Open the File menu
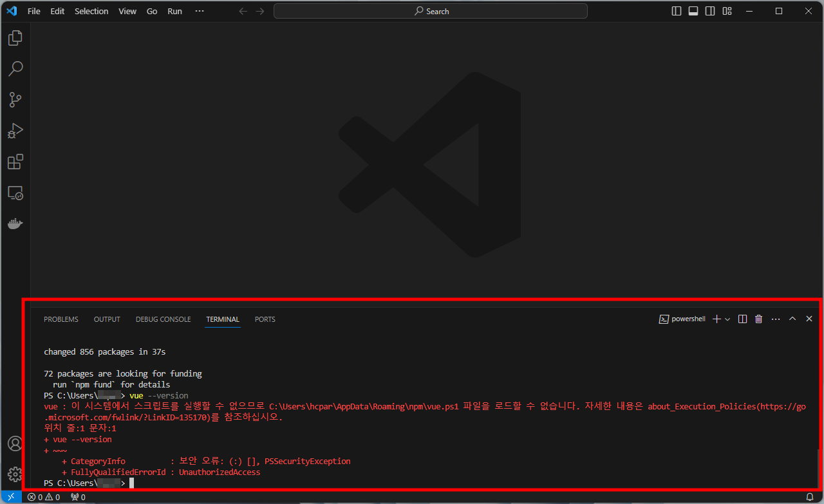 click(33, 11)
